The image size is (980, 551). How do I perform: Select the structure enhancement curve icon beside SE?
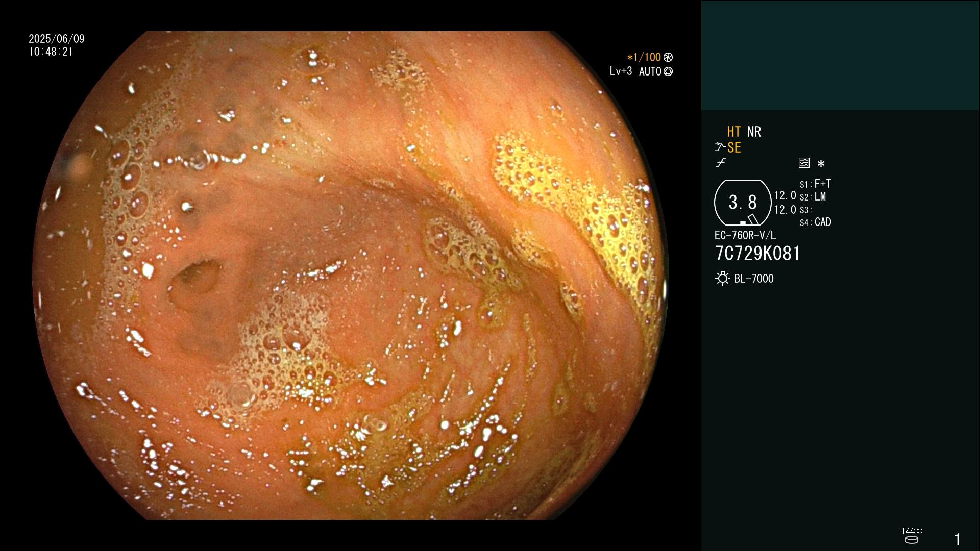point(720,147)
